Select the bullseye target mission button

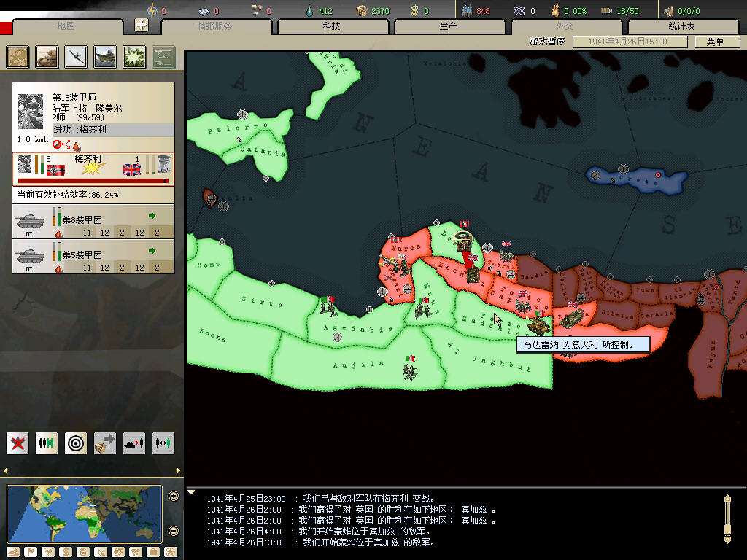point(76,443)
